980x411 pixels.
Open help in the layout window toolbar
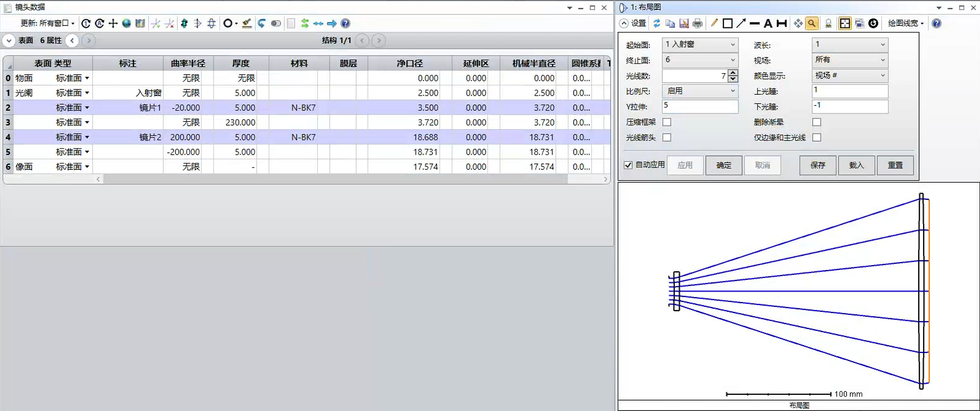click(937, 23)
